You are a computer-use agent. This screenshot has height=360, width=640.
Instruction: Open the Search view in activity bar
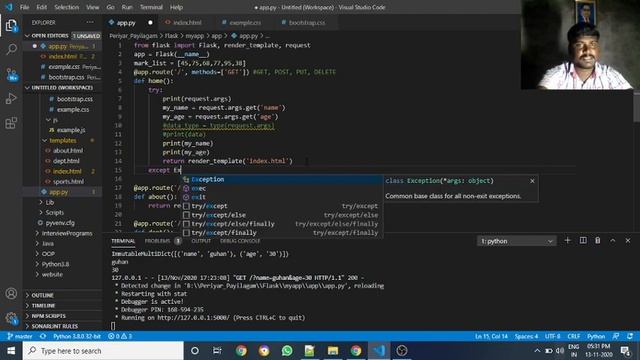(x=11, y=49)
